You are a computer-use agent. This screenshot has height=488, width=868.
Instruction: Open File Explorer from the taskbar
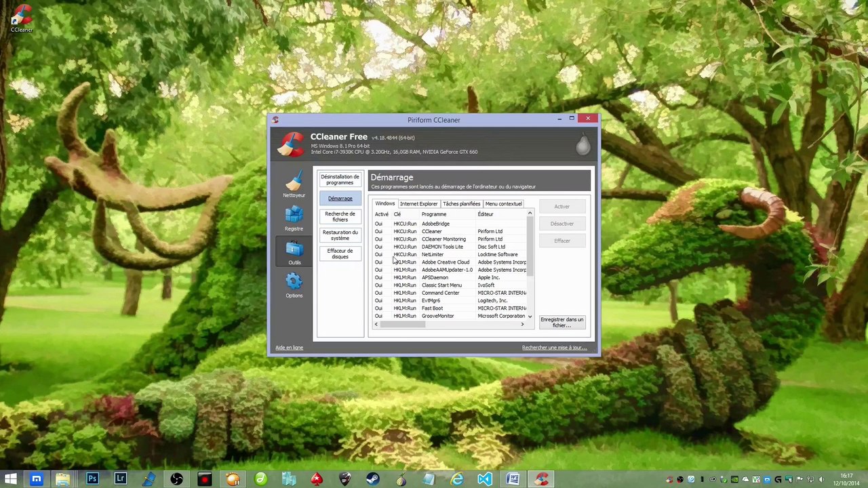63,480
